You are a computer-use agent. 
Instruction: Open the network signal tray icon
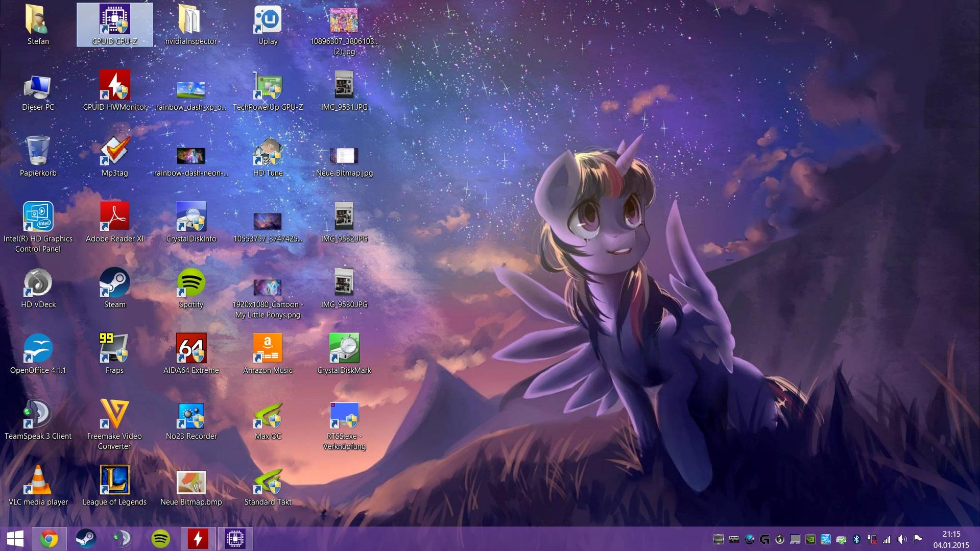click(887, 539)
